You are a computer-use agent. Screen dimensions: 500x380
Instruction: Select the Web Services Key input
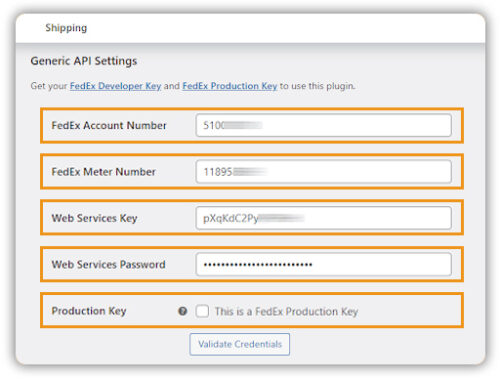tap(324, 218)
